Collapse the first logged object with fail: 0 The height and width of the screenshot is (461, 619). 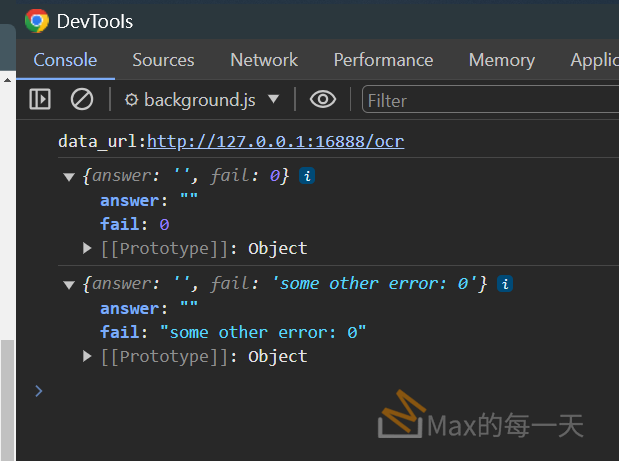(69, 177)
